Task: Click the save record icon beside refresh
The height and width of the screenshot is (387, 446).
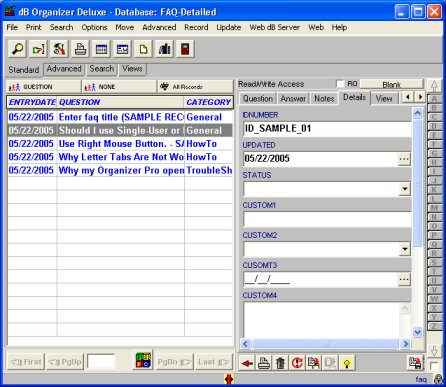Action: (x=314, y=363)
